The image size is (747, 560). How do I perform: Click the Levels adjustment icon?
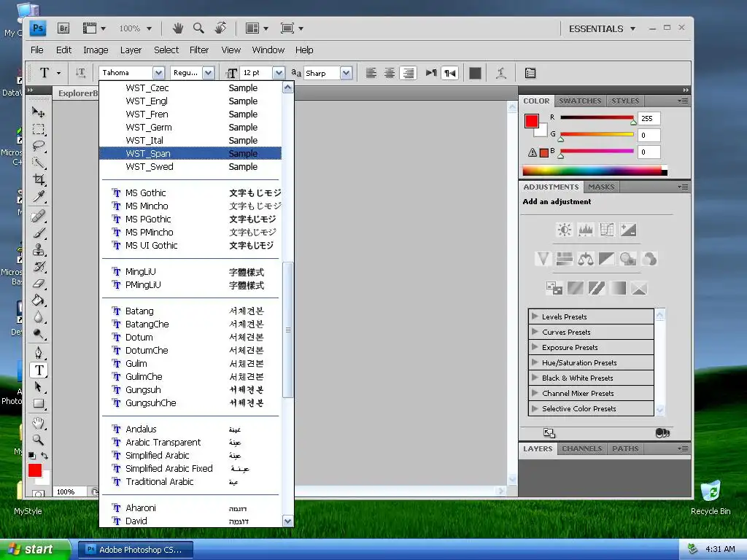click(586, 230)
